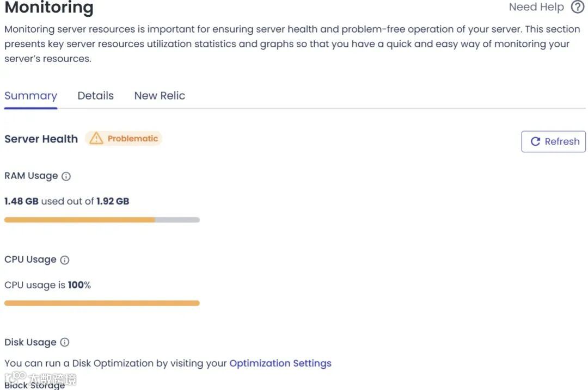Click the circular arrow icon in Refresh
The height and width of the screenshot is (390, 588).
point(535,141)
